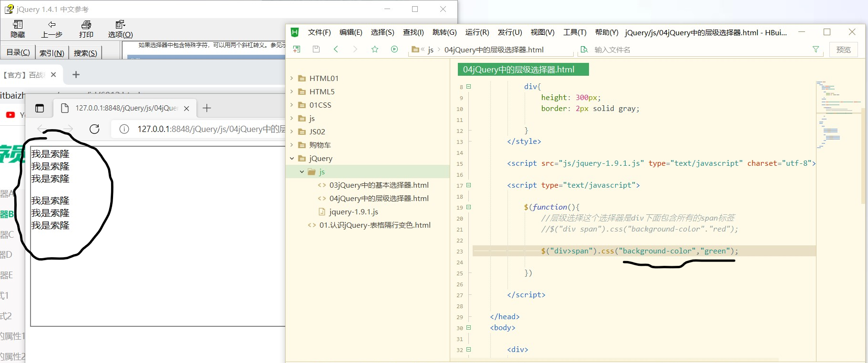This screenshot has height=363, width=868.
Task: Switch to 搜索(S) tab in help window
Action: point(85,52)
